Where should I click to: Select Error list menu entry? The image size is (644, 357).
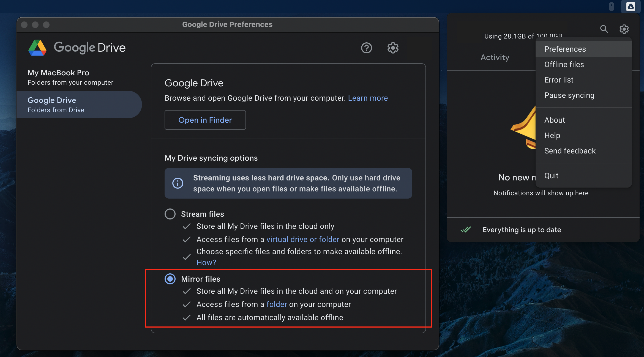coord(559,80)
